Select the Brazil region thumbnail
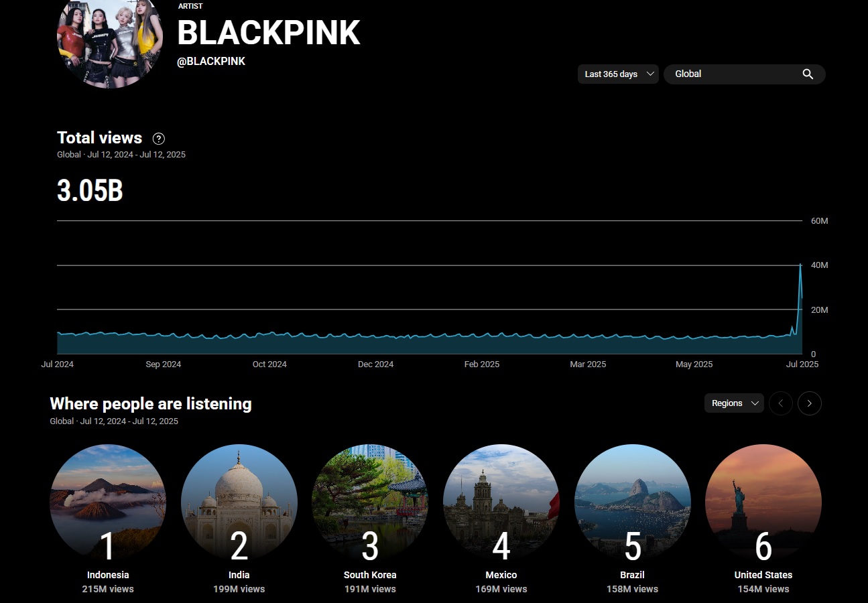 pyautogui.click(x=633, y=503)
